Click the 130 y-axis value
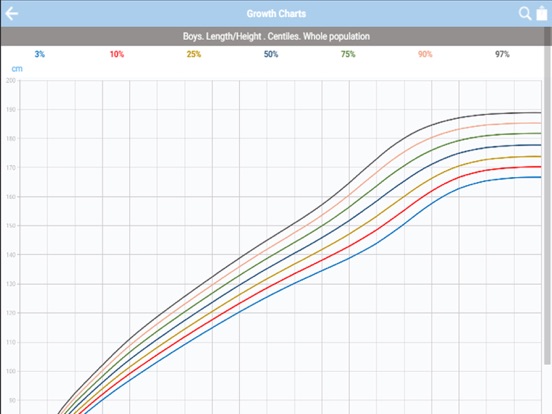The height and width of the screenshot is (414, 552). (11, 284)
